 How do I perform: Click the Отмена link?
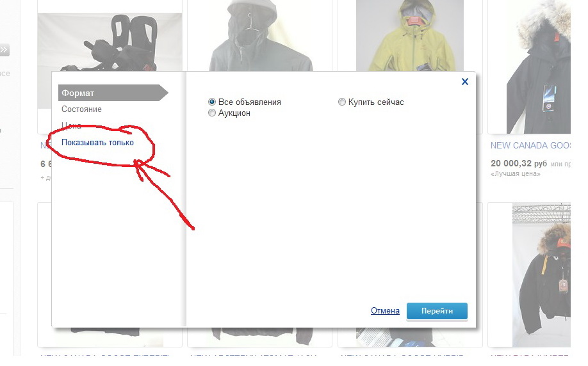click(385, 311)
